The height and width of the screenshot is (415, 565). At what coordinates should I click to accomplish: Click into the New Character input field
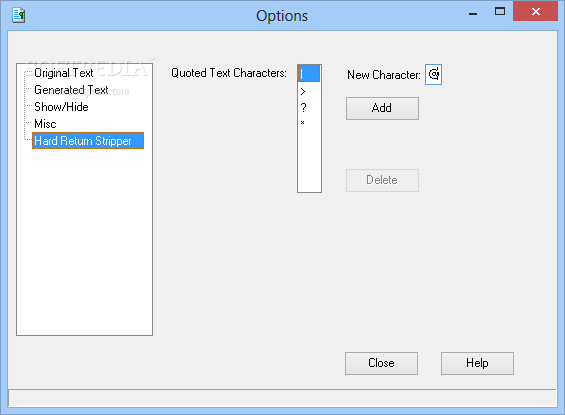(x=433, y=75)
